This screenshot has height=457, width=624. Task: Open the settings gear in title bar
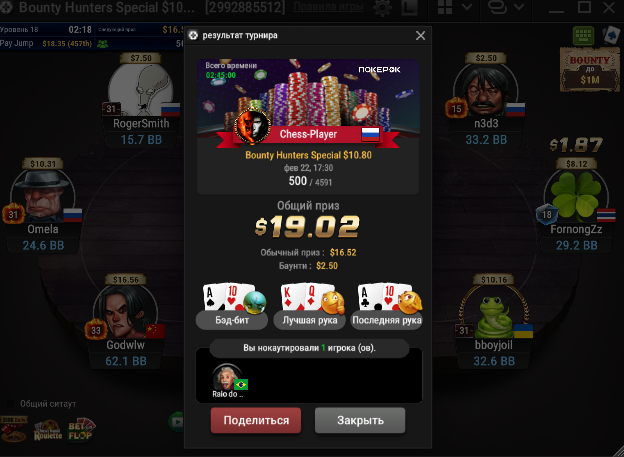pyautogui.click(x=382, y=8)
